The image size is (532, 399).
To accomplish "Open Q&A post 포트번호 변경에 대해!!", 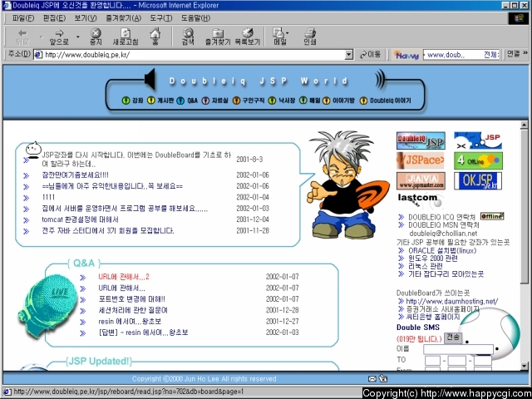I will click(131, 299).
